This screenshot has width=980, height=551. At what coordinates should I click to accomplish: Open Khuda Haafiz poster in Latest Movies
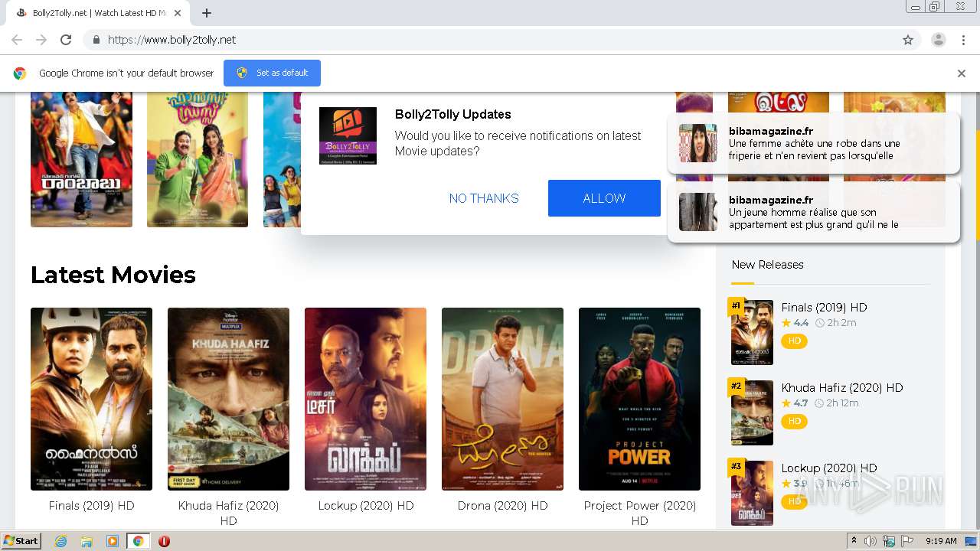(x=228, y=399)
